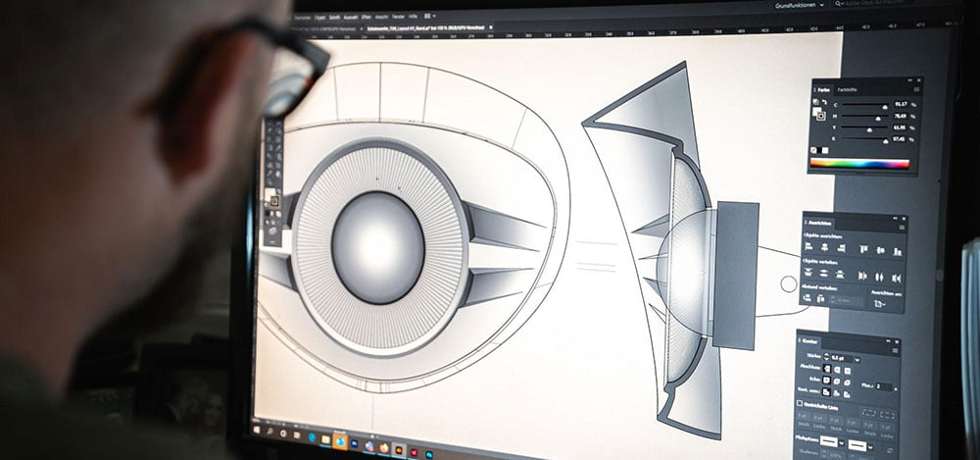Select the stroke box in Farbe panel
Viewport: 980px width, 460px height.
tap(820, 116)
